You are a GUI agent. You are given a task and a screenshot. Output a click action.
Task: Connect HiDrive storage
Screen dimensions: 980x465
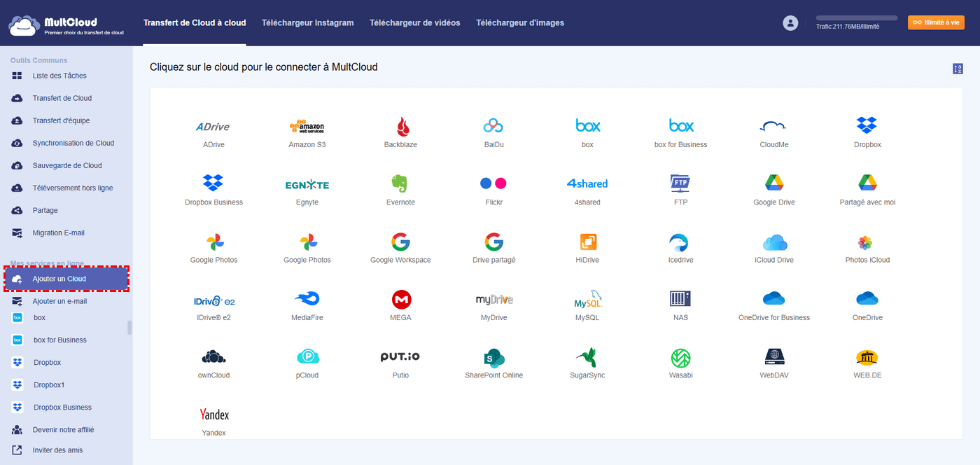[587, 242]
